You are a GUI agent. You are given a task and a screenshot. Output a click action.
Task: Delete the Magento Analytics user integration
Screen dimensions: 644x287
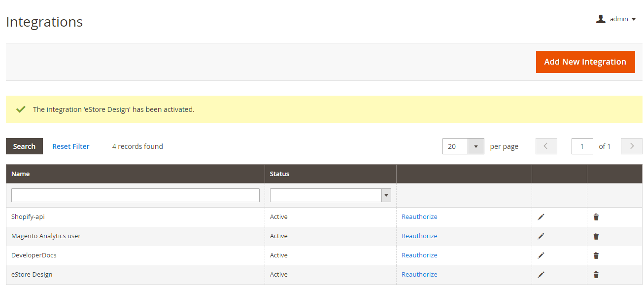(x=596, y=236)
